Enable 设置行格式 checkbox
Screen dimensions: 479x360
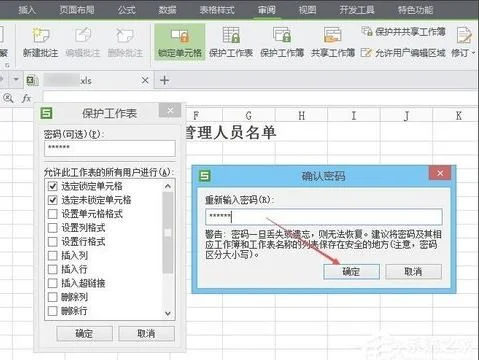pos(53,241)
